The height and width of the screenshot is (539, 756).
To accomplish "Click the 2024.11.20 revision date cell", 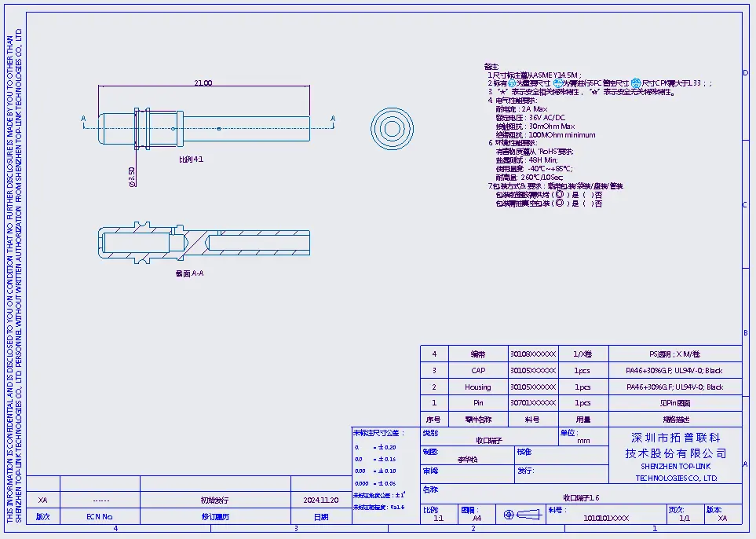I will point(320,500).
